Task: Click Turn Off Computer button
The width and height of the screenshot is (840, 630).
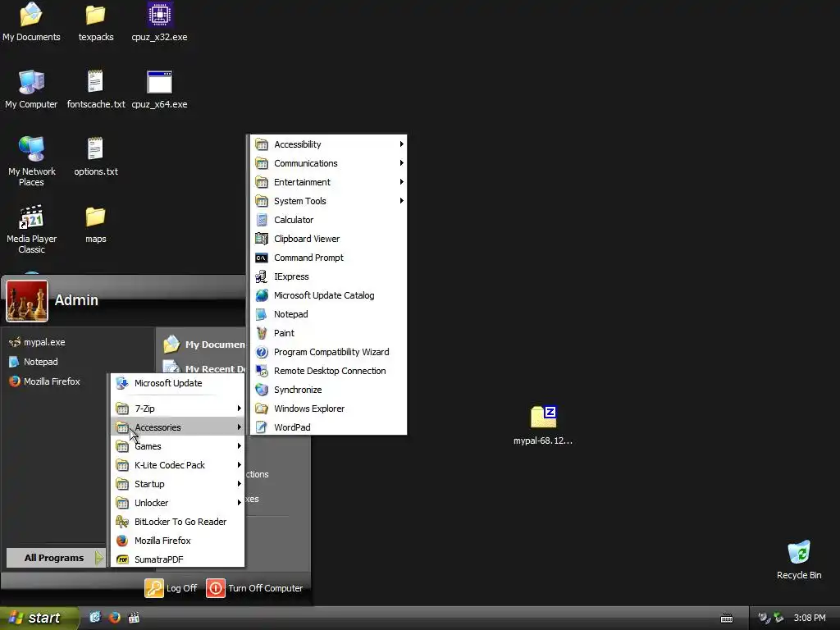Action: click(255, 588)
